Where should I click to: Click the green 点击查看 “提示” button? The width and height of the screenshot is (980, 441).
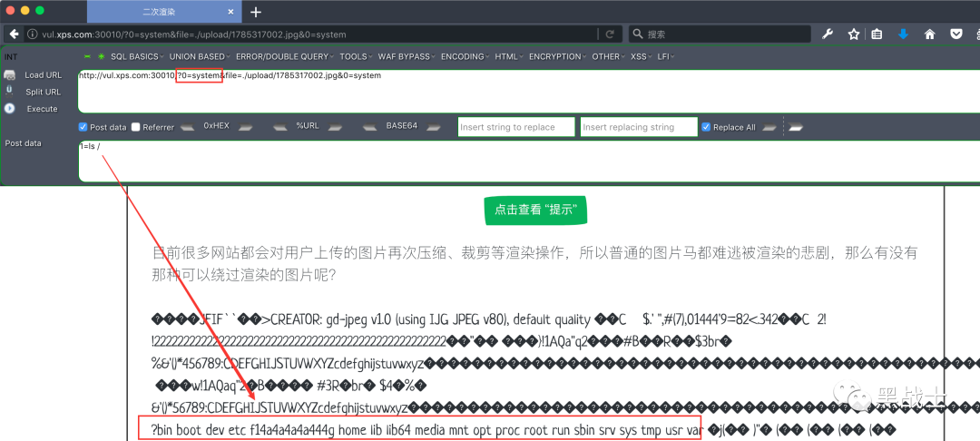[x=535, y=211]
